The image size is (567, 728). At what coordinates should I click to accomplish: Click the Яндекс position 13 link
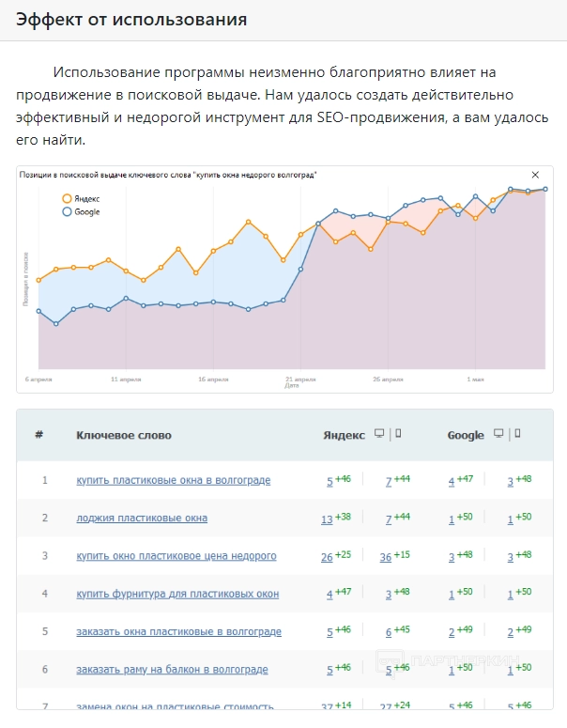[327, 519]
